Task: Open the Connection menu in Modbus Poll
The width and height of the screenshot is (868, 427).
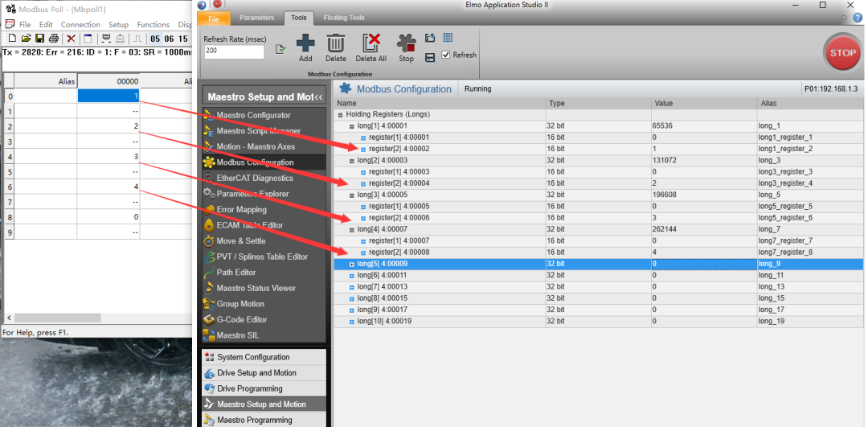Action: coord(81,24)
